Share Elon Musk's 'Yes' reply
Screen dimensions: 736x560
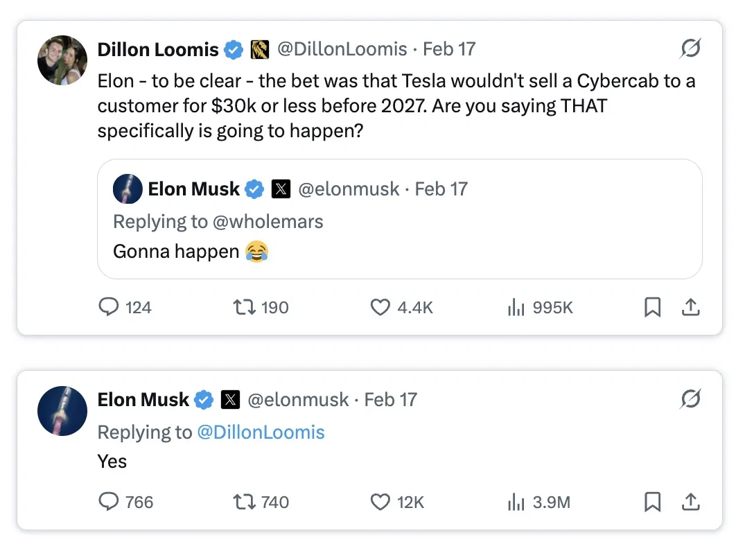tap(691, 502)
